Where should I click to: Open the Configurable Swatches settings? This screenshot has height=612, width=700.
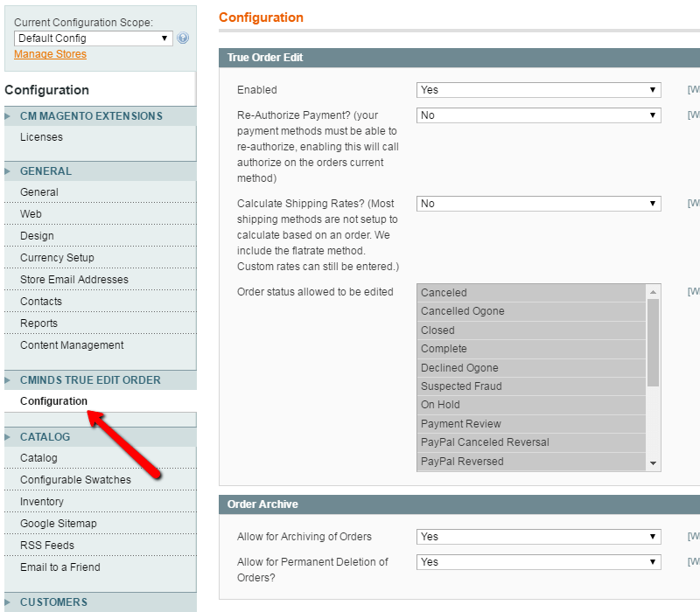click(75, 480)
